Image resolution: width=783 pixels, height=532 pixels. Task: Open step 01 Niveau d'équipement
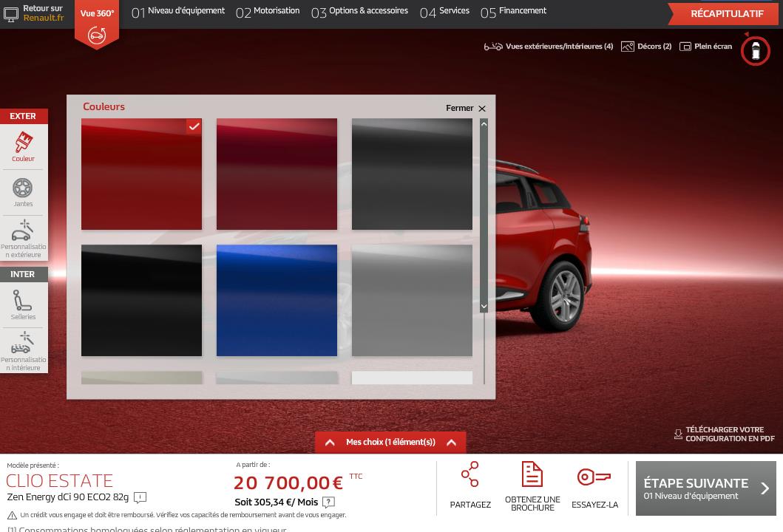pos(177,12)
